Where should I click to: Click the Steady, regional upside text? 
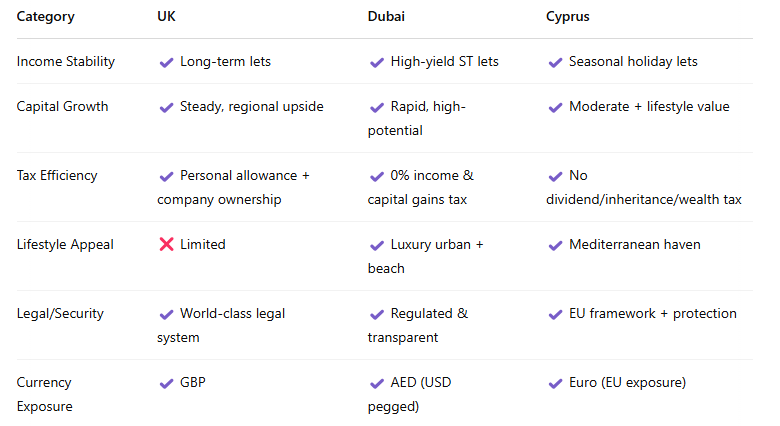pos(252,106)
